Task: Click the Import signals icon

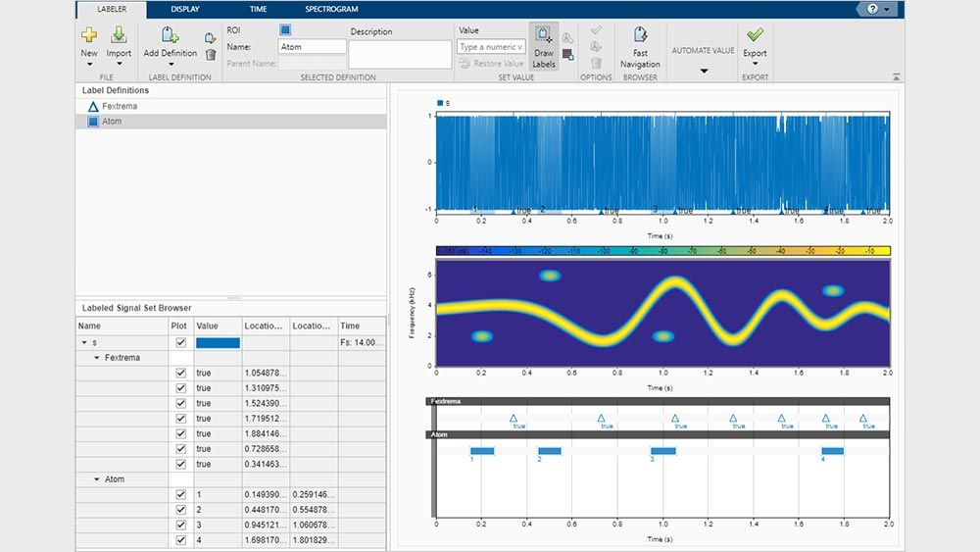Action: (119, 36)
